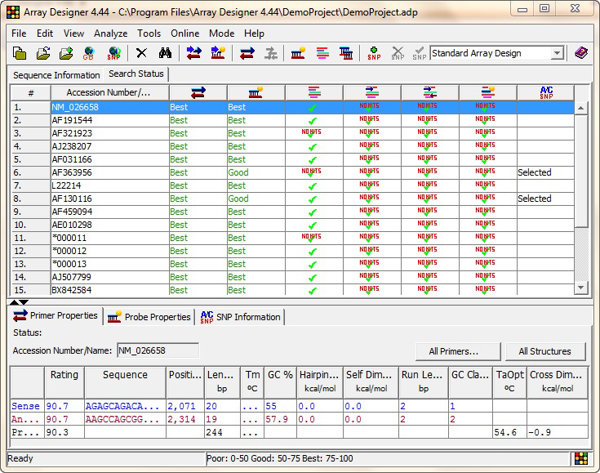Click the green SNP toolbar icon

[x=374, y=53]
